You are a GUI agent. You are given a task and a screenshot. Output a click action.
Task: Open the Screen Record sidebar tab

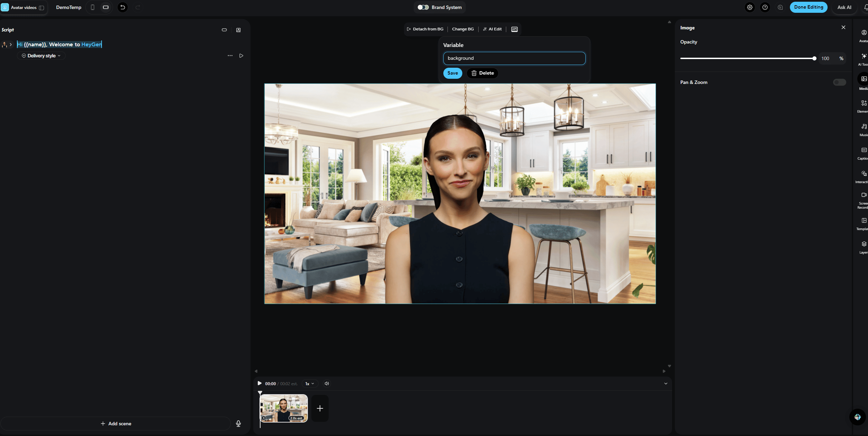(x=863, y=201)
